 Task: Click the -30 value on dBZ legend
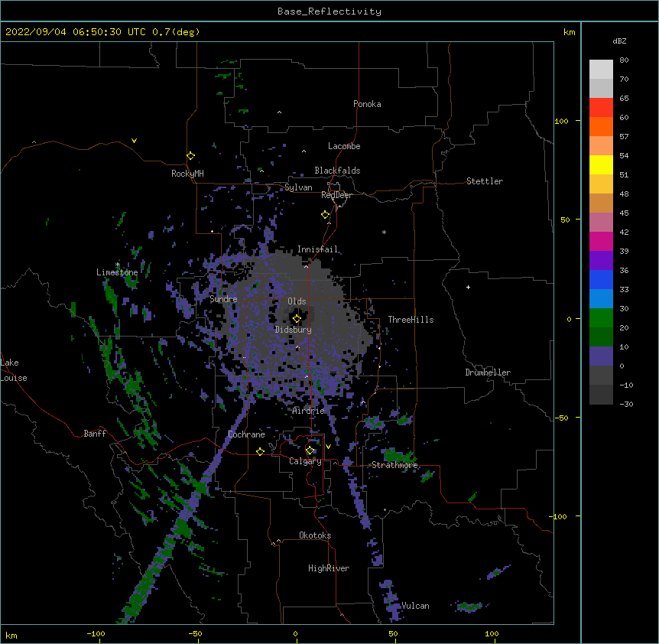point(626,405)
